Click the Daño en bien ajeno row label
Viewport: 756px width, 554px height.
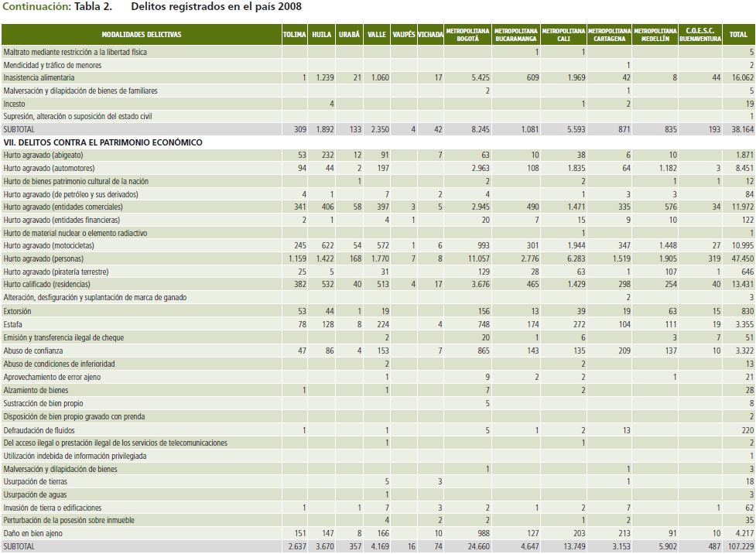32,534
